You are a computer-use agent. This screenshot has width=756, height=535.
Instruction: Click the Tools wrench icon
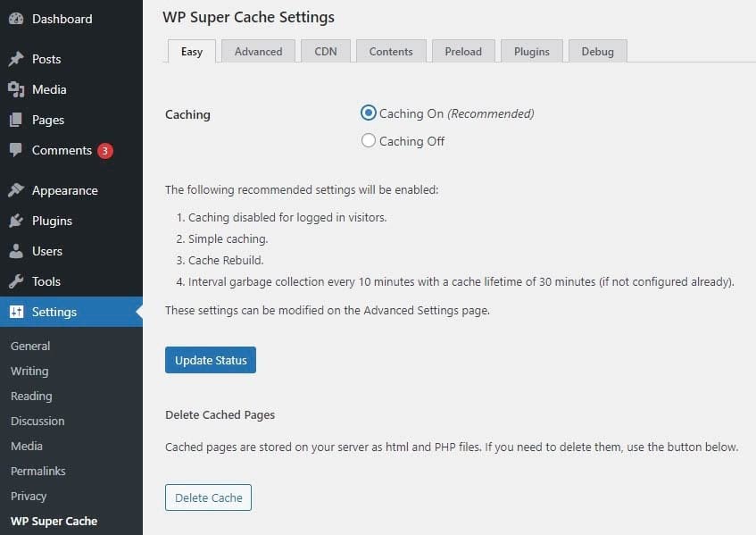pyautogui.click(x=16, y=281)
